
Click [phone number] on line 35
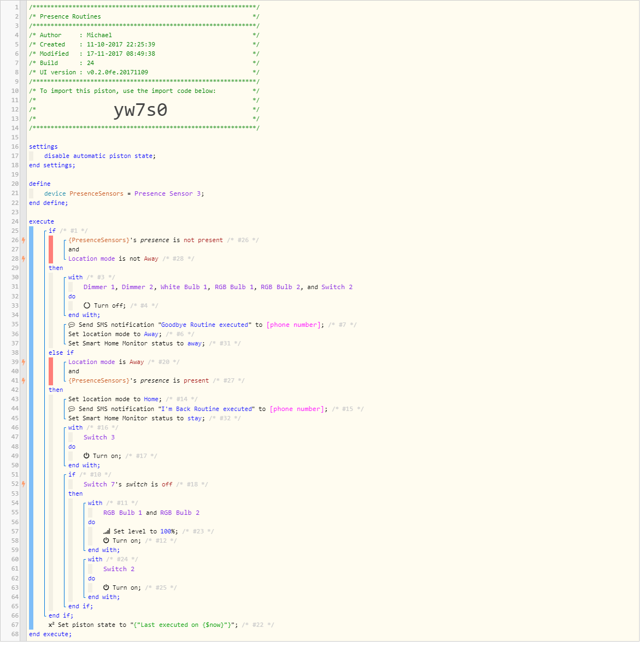pos(293,326)
